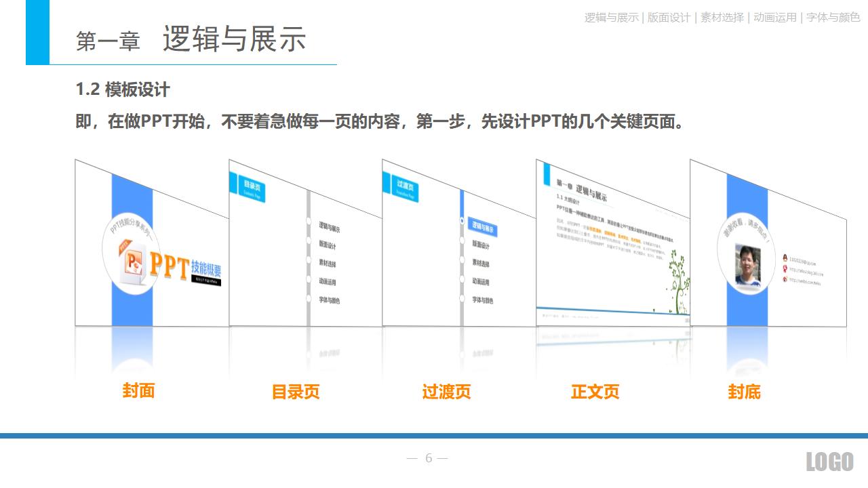Click the orange 正文页 label
This screenshot has height=488, width=868.
click(596, 392)
